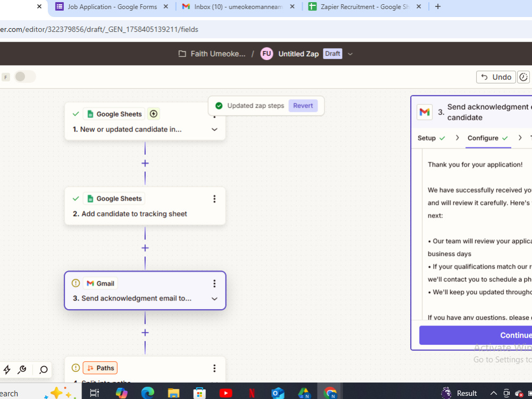The height and width of the screenshot is (399, 532).
Task: Open Outlook from the taskbar
Action: tap(278, 393)
